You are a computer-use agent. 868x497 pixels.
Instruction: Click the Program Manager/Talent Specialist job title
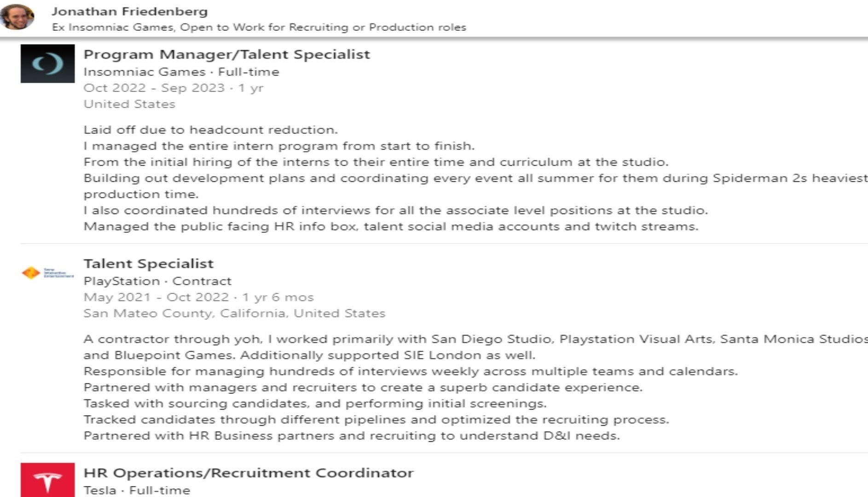226,54
